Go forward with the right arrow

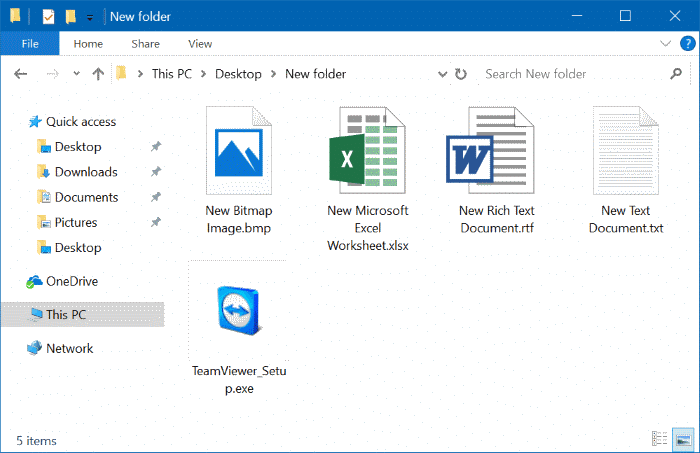(x=52, y=74)
